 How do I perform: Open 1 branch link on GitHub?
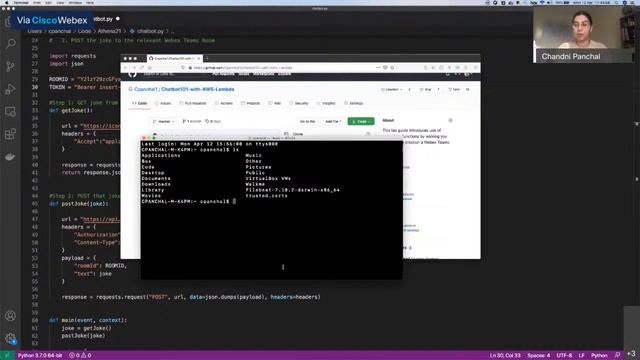(x=191, y=122)
